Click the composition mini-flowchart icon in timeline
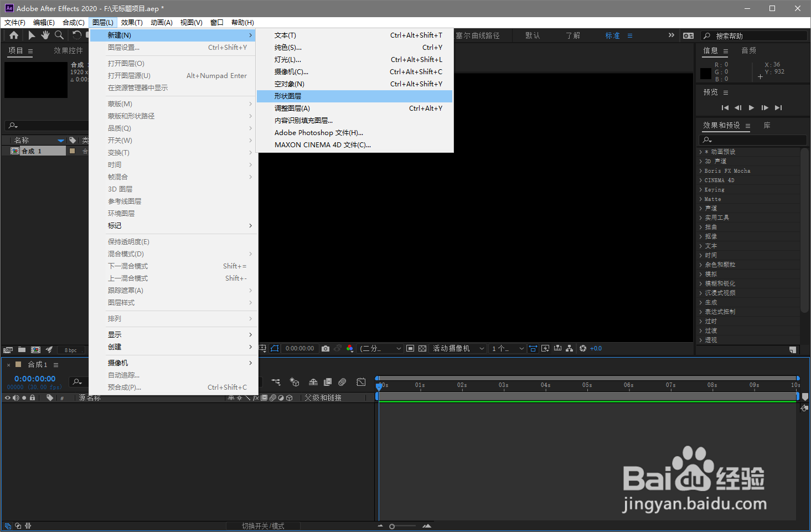811x532 pixels. tap(276, 382)
